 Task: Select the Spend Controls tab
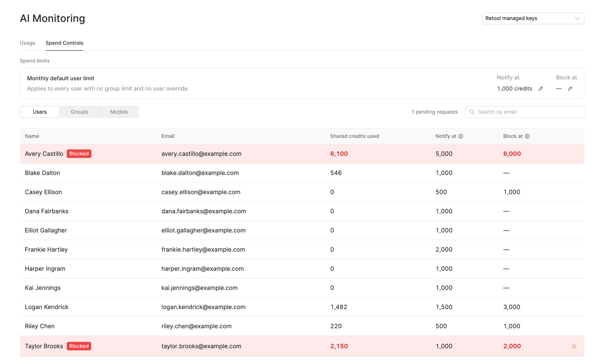point(64,43)
